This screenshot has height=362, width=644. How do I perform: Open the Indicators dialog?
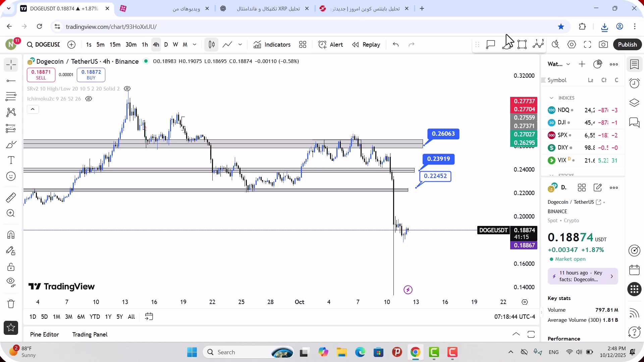(x=272, y=45)
